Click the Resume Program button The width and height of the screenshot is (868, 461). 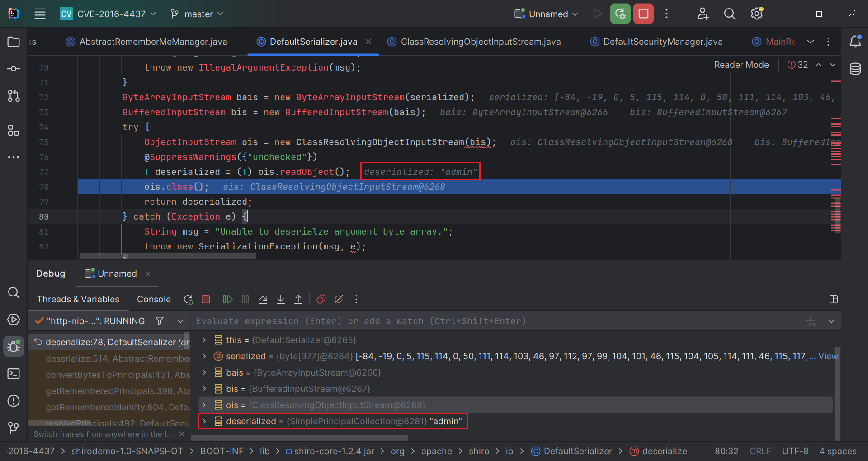(x=227, y=299)
